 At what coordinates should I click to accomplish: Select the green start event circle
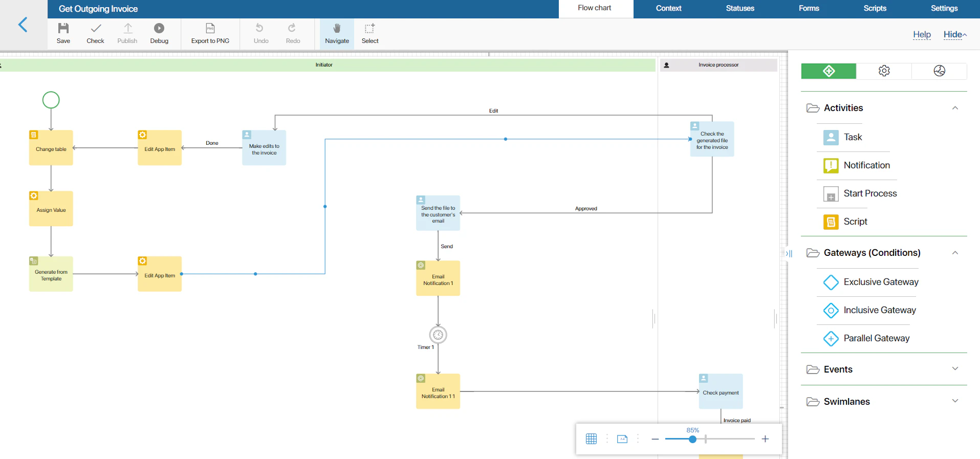[x=51, y=100]
